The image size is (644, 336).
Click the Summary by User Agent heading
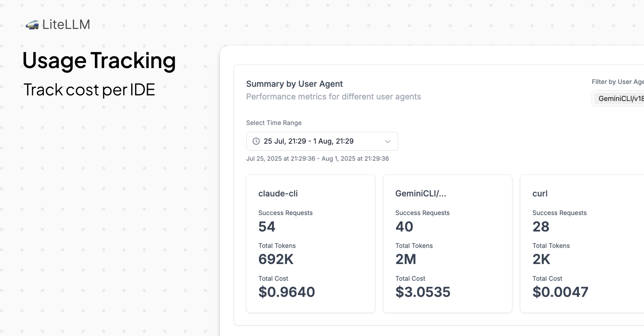point(294,84)
